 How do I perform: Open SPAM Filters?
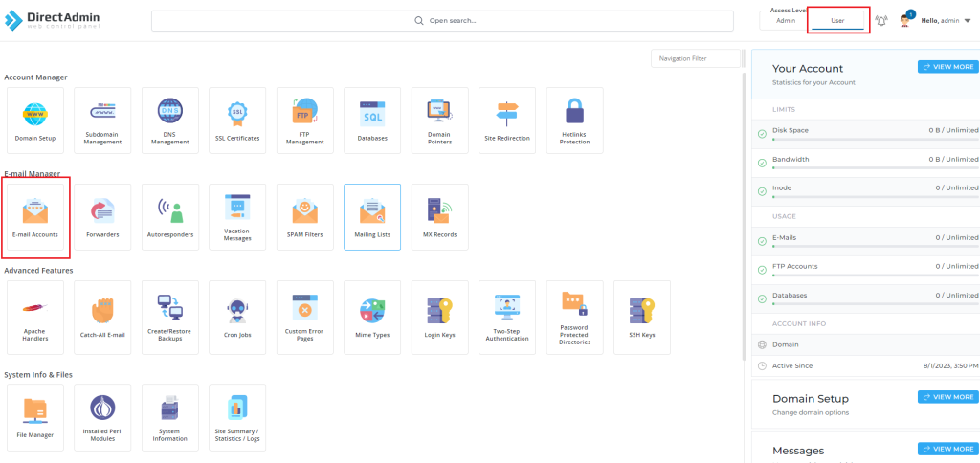(x=305, y=217)
